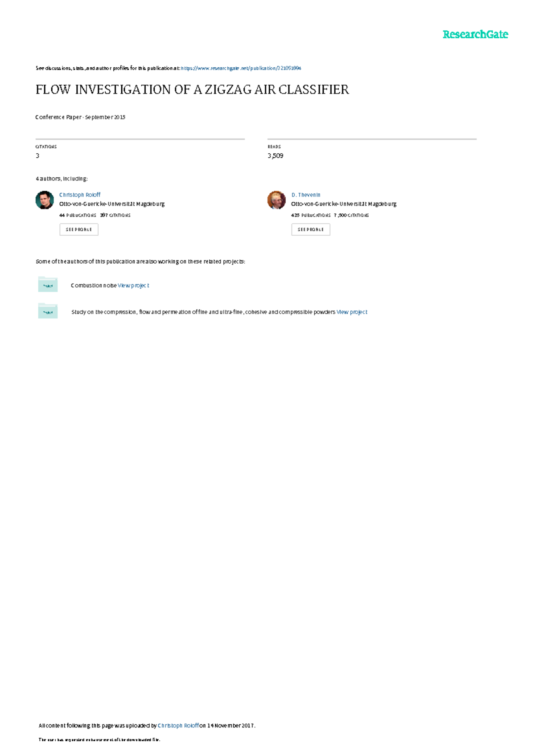Open View project link for Combustion noise
The height and width of the screenshot is (756, 535).
133,286
